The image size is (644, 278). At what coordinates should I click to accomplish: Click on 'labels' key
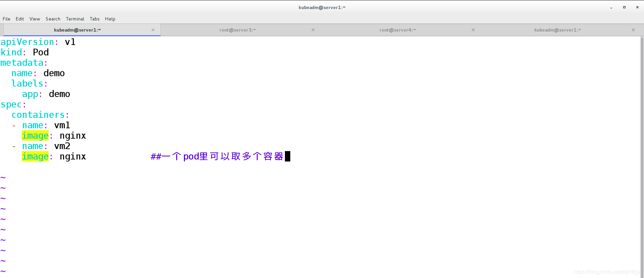click(x=28, y=84)
